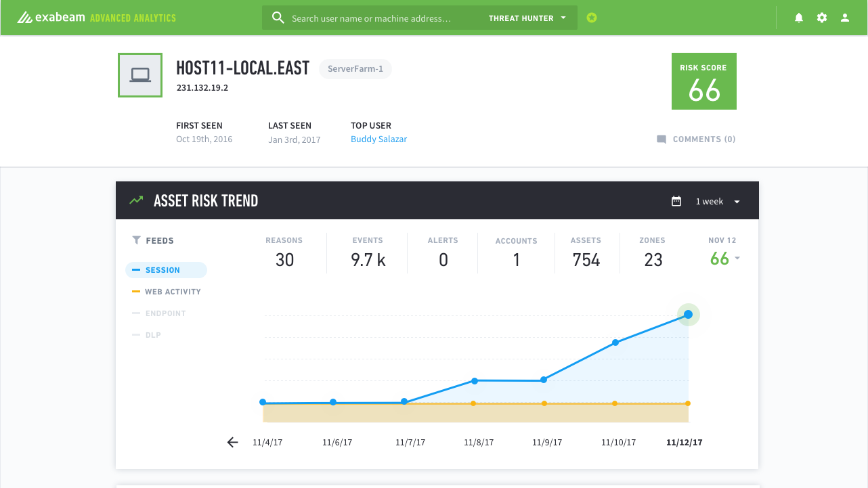Select the Events 9.7 k stat
Image resolution: width=868 pixels, height=488 pixels.
tap(368, 252)
